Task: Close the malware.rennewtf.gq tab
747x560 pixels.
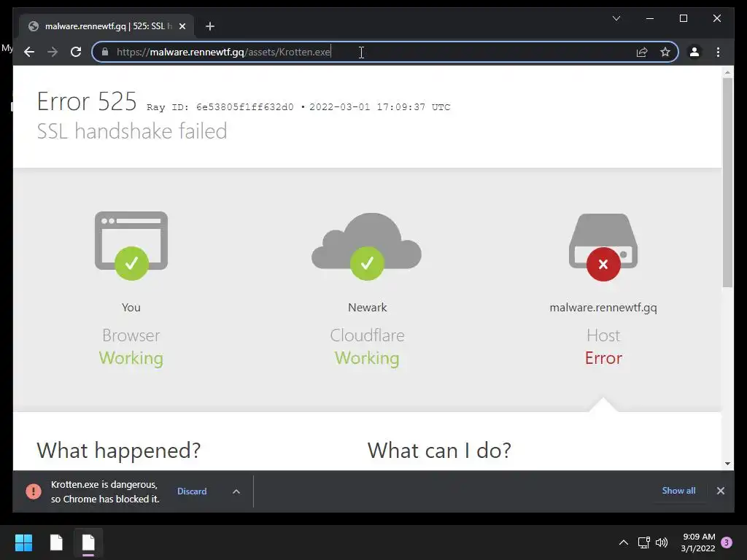Action: 182,26
